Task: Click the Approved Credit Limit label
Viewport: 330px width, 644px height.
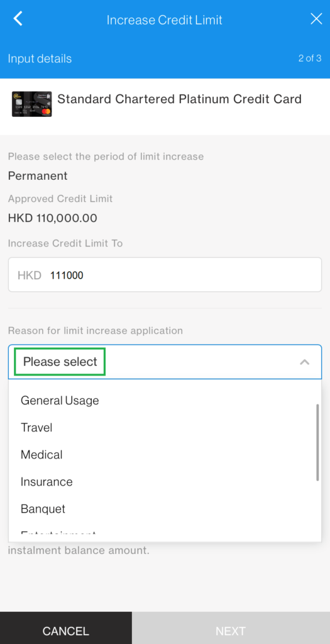Action: point(60,199)
